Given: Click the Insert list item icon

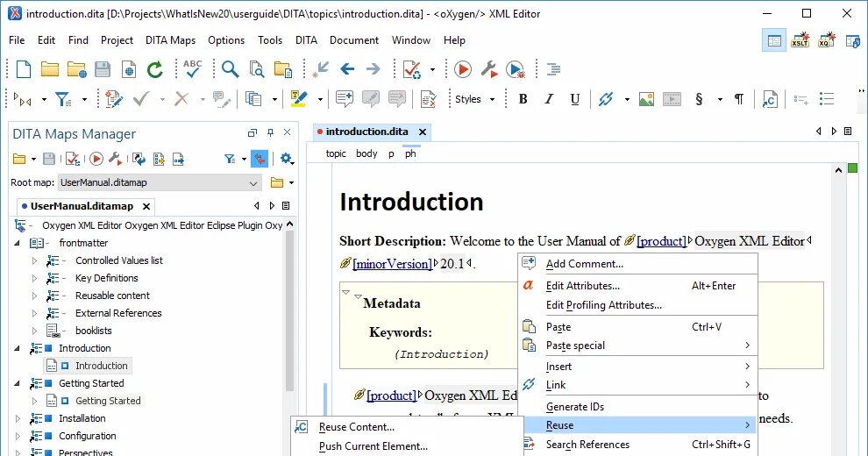Looking at the screenshot, I should (800, 100).
